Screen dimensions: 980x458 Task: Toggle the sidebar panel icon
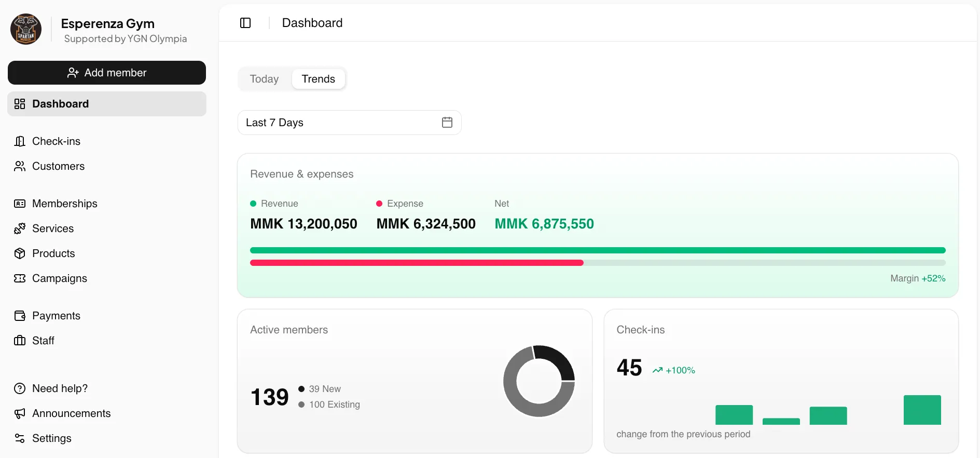(245, 23)
